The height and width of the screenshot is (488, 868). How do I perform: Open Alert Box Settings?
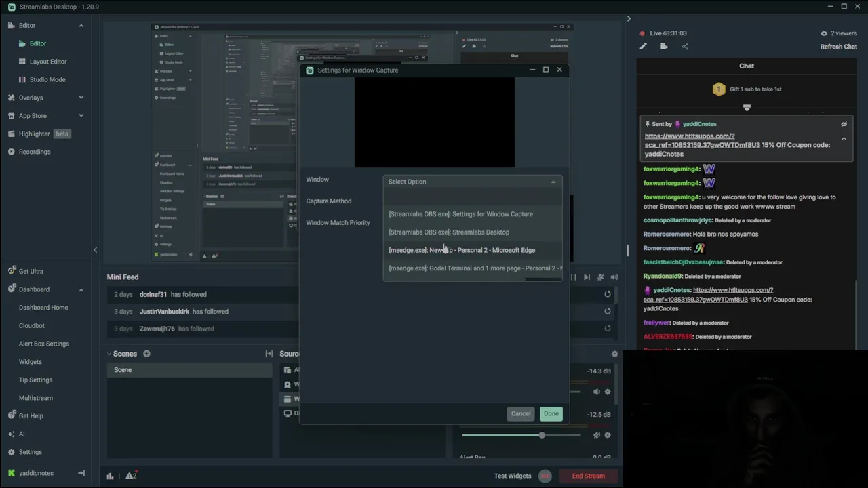pyautogui.click(x=44, y=344)
